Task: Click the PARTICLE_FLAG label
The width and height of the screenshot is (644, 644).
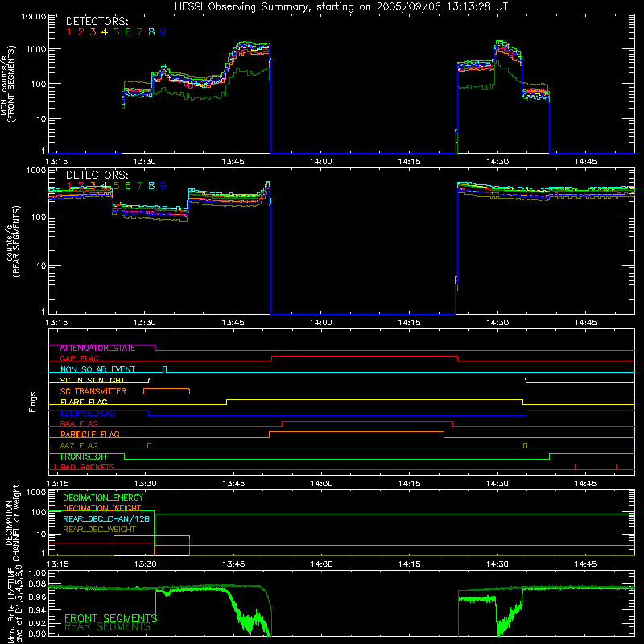Action: (90, 435)
